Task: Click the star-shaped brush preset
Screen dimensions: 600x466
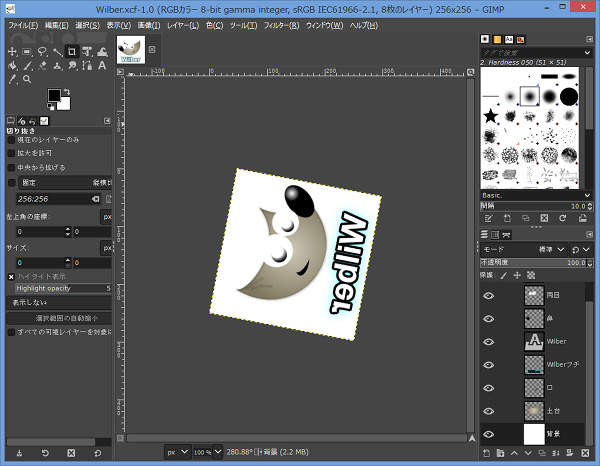Action: pos(492,118)
